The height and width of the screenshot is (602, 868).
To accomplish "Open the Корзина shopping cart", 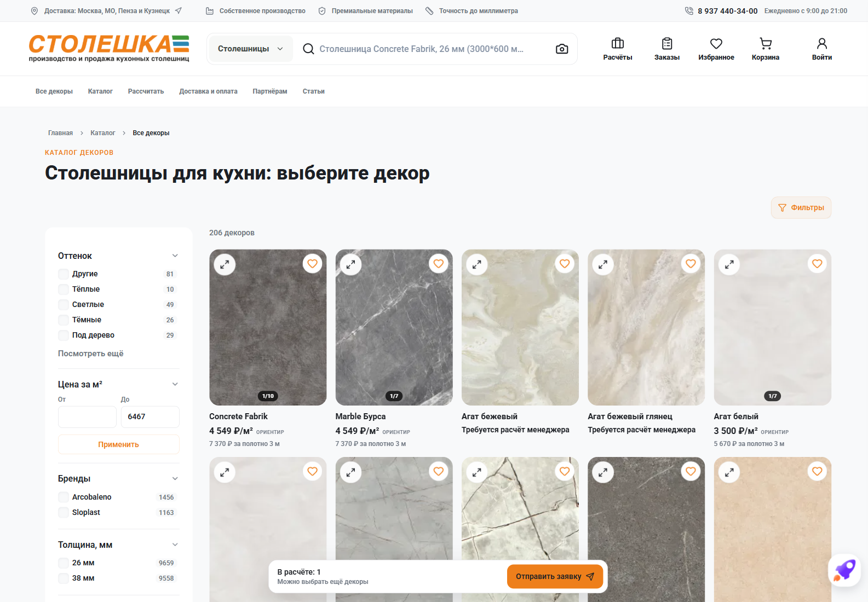I will 765,49.
